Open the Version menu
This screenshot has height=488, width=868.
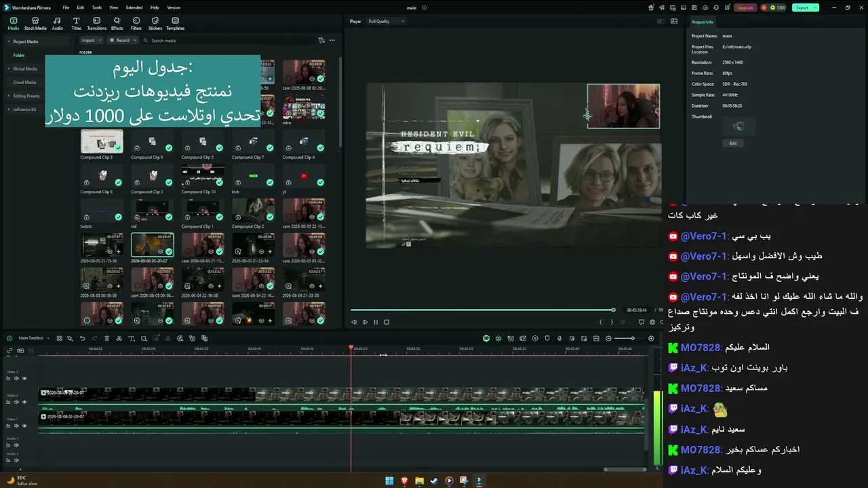(174, 7)
